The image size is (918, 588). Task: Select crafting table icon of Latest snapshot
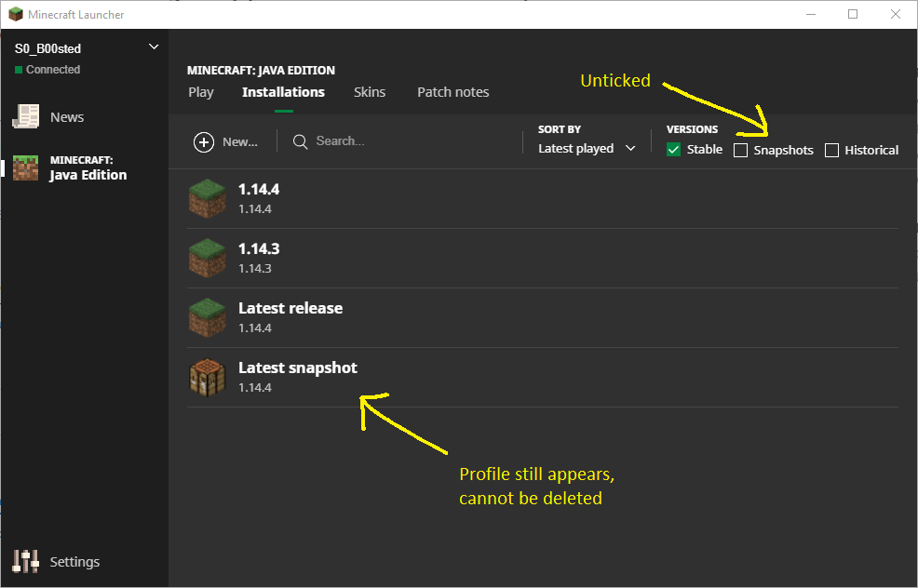[x=208, y=378]
